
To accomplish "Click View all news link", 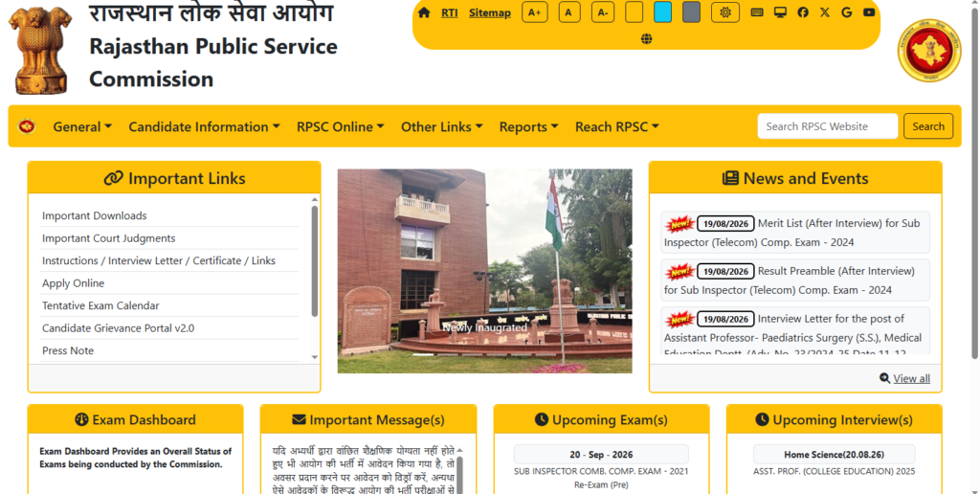I will click(x=911, y=378).
